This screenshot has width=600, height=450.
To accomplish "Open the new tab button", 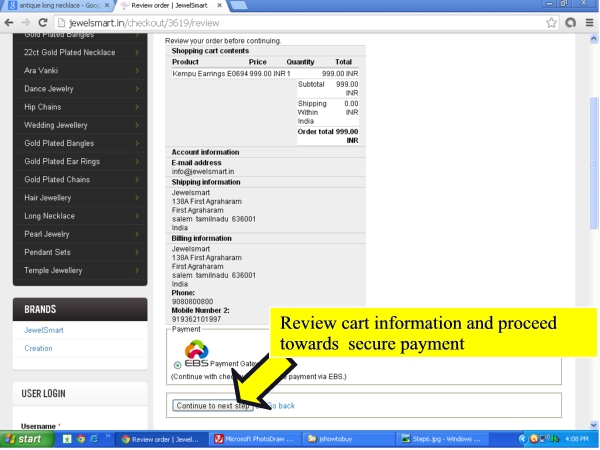I will coord(238,5).
